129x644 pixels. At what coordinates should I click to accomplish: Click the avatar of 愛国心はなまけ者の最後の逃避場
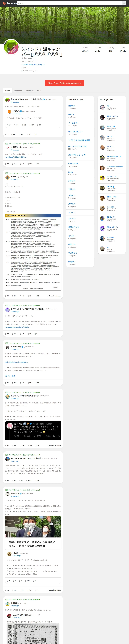tap(8, 397)
